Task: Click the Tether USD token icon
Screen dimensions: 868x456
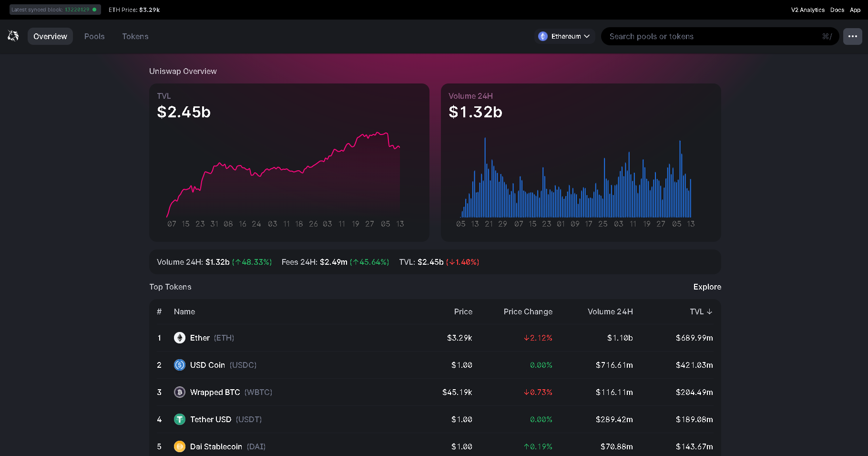Action: click(x=180, y=419)
